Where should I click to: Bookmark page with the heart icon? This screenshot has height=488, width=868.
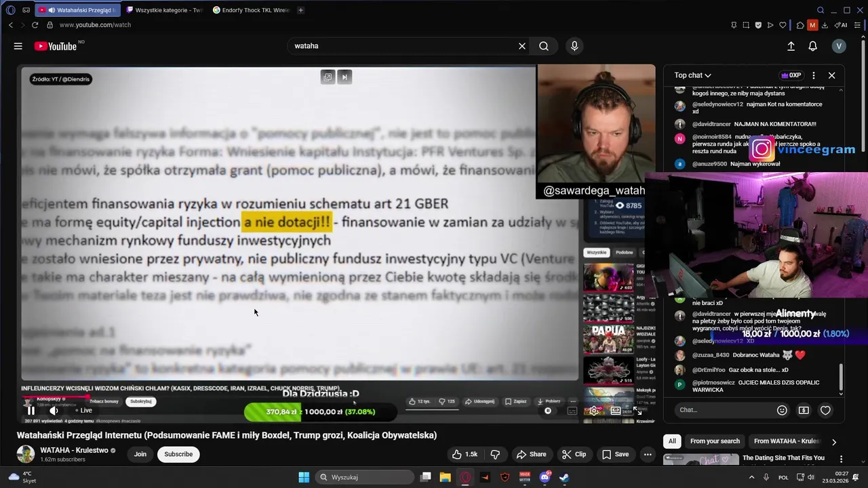tap(783, 25)
